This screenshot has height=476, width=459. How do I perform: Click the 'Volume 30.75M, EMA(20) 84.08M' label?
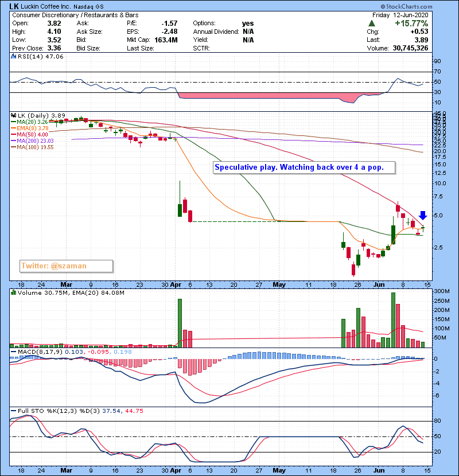pyautogui.click(x=71, y=292)
